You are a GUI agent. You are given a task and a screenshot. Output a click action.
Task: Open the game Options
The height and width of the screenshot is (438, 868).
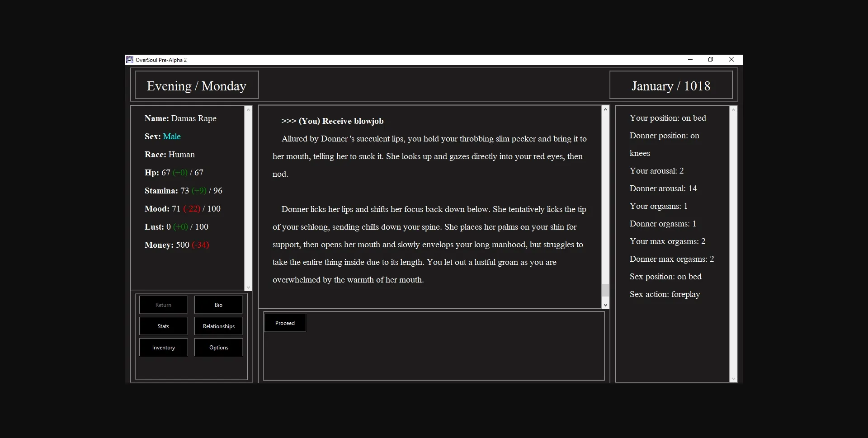[x=218, y=347]
